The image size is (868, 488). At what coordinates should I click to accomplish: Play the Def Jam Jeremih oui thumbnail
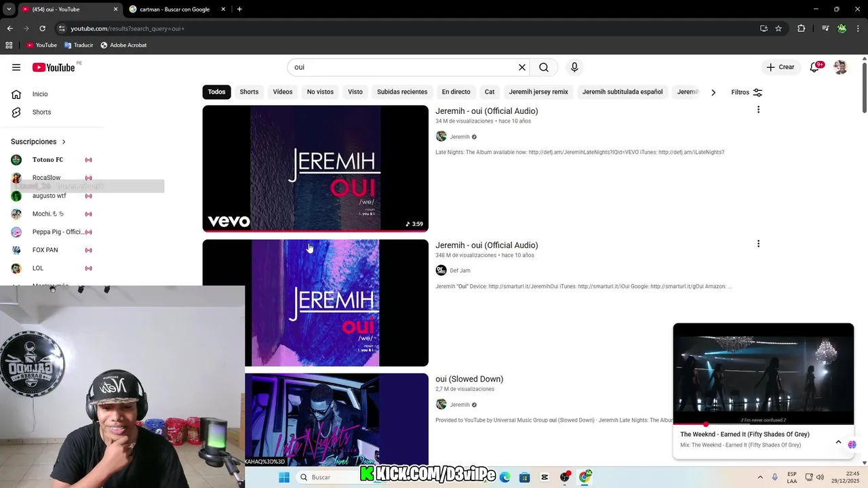[315, 303]
